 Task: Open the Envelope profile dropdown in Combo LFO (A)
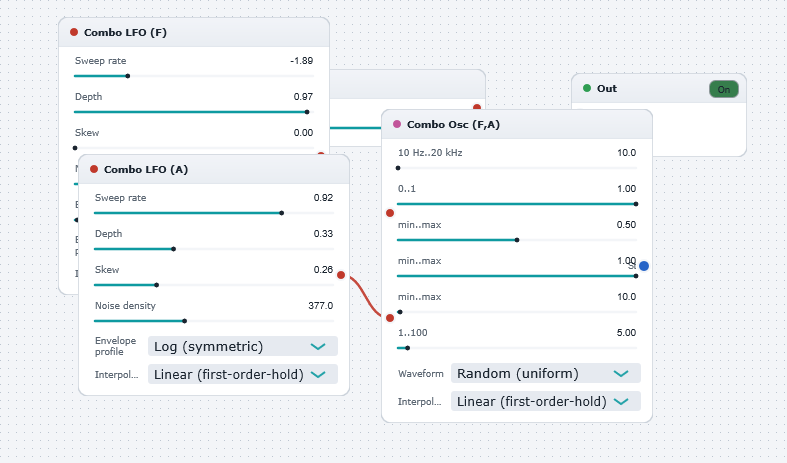click(243, 346)
